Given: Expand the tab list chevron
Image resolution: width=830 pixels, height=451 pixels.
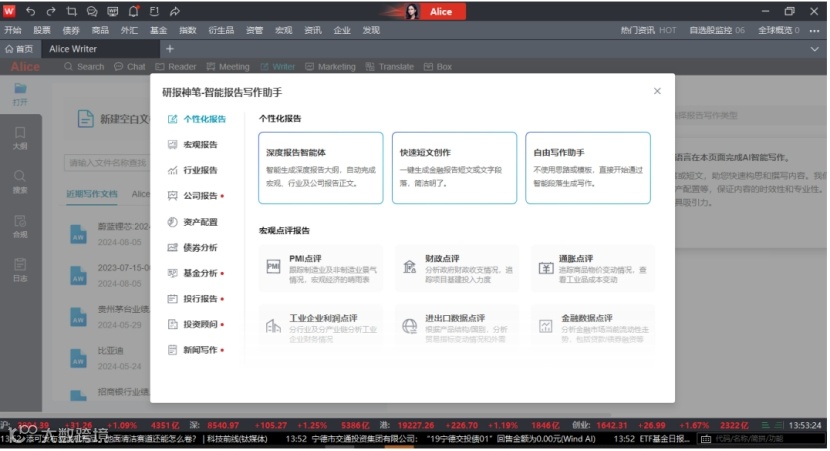Looking at the screenshot, I should click(x=814, y=49).
